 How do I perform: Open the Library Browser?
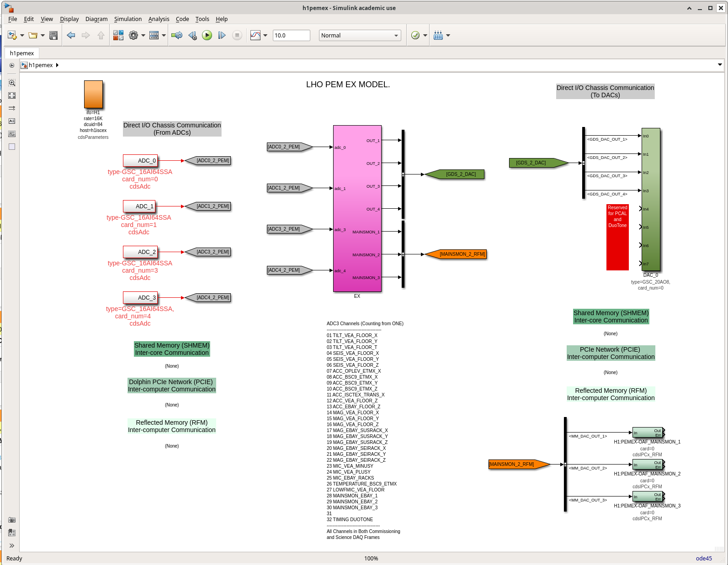tap(118, 35)
